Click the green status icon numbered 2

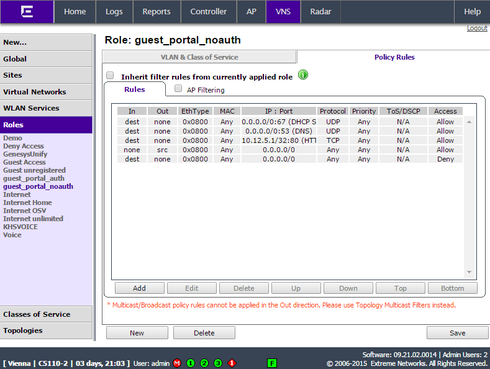204,363
